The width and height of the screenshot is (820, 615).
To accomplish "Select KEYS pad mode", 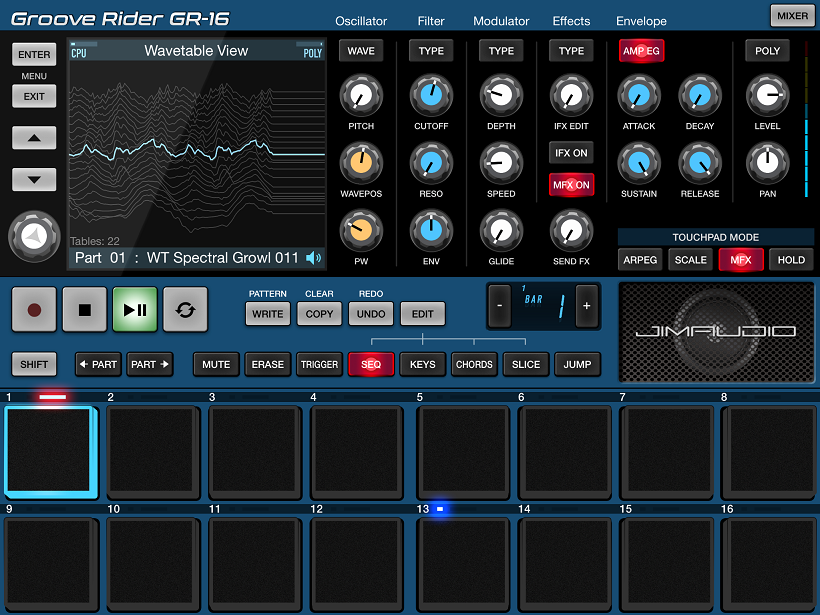I will 423,365.
